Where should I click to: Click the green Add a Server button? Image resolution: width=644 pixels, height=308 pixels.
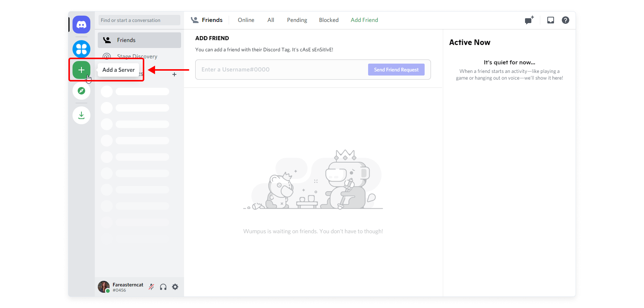[81, 70]
